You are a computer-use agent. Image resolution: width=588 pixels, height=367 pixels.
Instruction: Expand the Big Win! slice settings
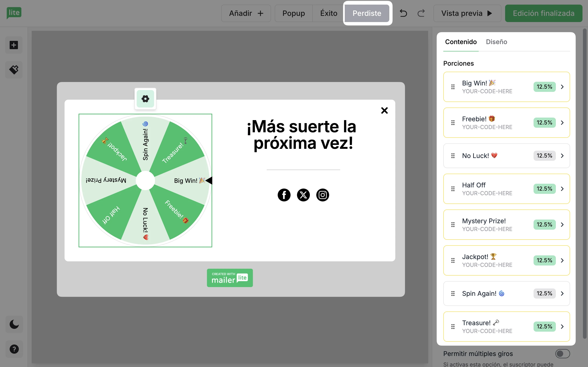562,87
